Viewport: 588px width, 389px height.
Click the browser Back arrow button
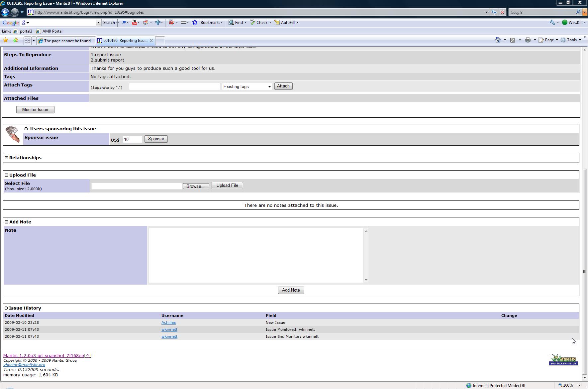click(5, 12)
